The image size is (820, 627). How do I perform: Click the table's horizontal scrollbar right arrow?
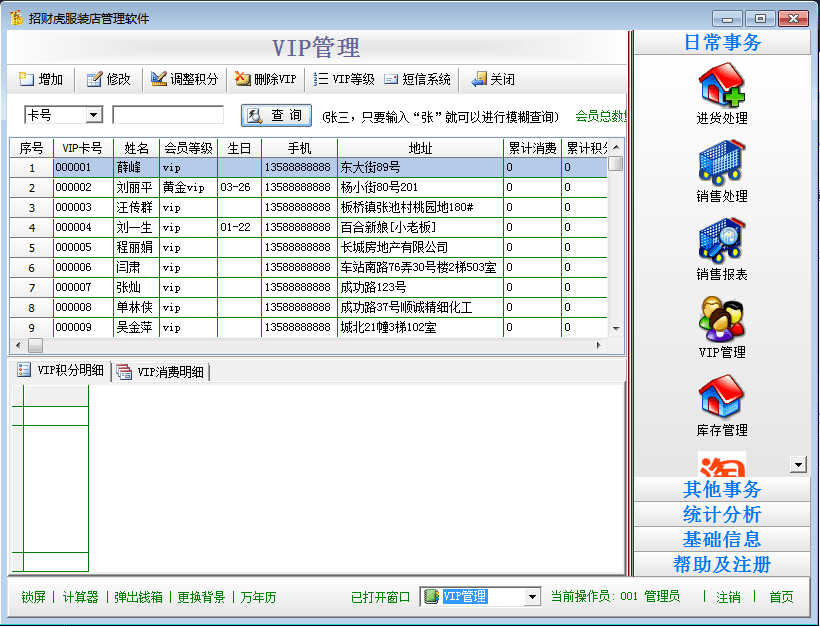599,345
